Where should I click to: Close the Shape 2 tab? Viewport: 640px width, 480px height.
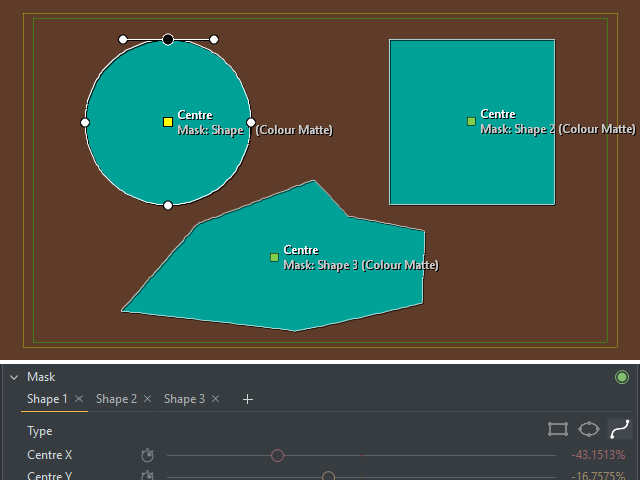[147, 398]
